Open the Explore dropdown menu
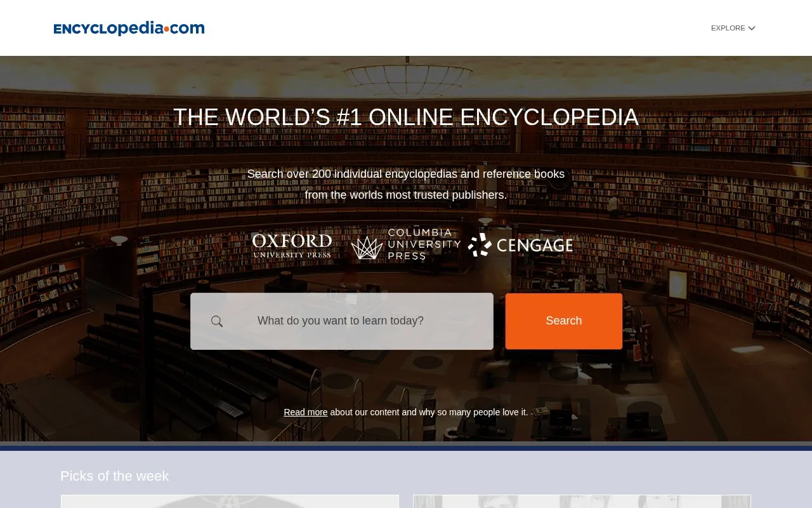Screen dimensions: 812x508 point(733,28)
